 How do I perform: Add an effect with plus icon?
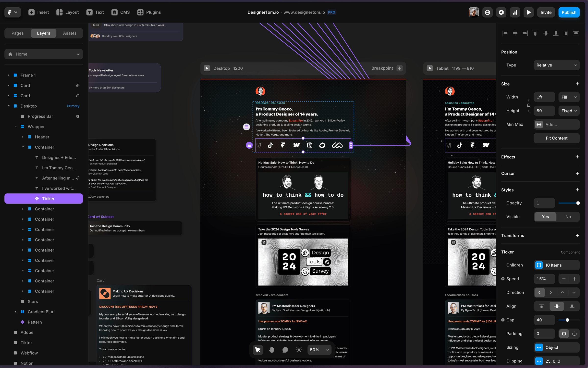pyautogui.click(x=577, y=157)
